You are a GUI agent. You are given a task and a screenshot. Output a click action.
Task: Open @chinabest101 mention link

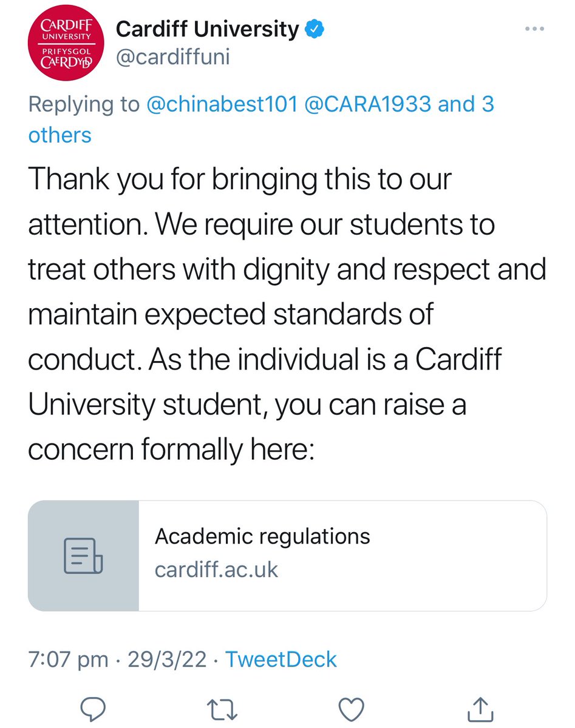222,104
